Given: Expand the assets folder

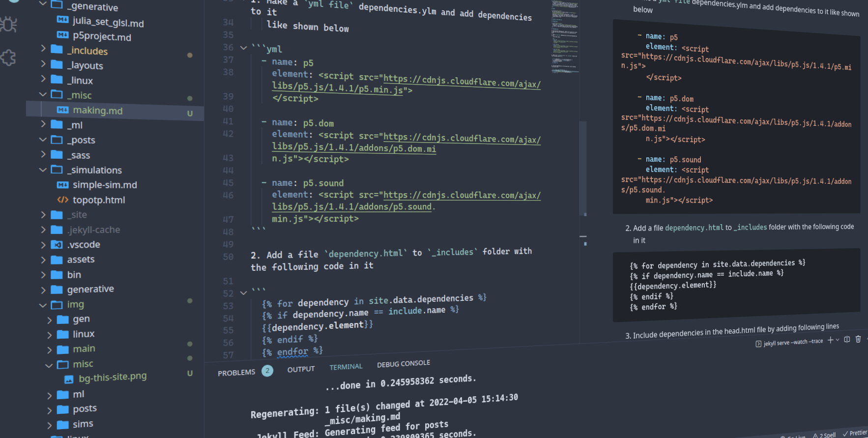Looking at the screenshot, I should (43, 260).
